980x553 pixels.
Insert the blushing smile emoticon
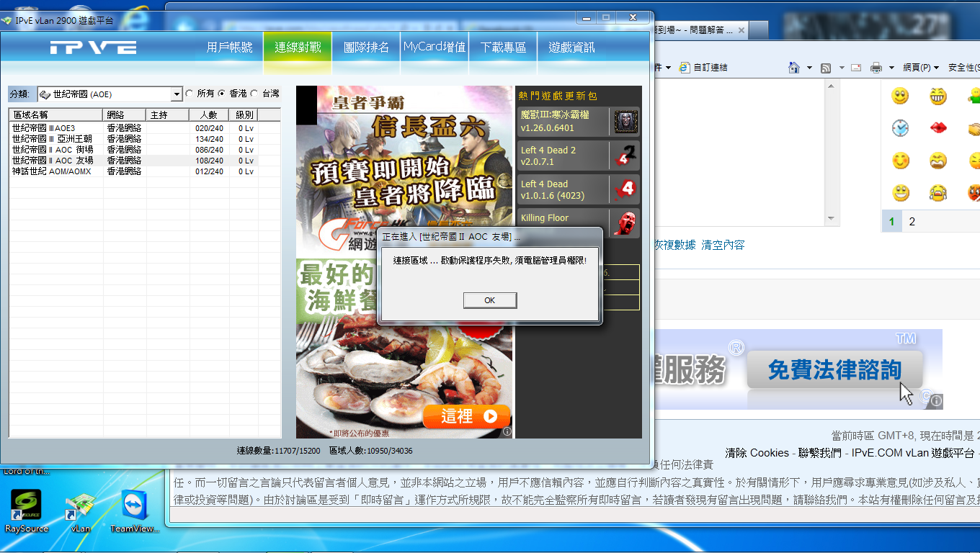coord(900,160)
